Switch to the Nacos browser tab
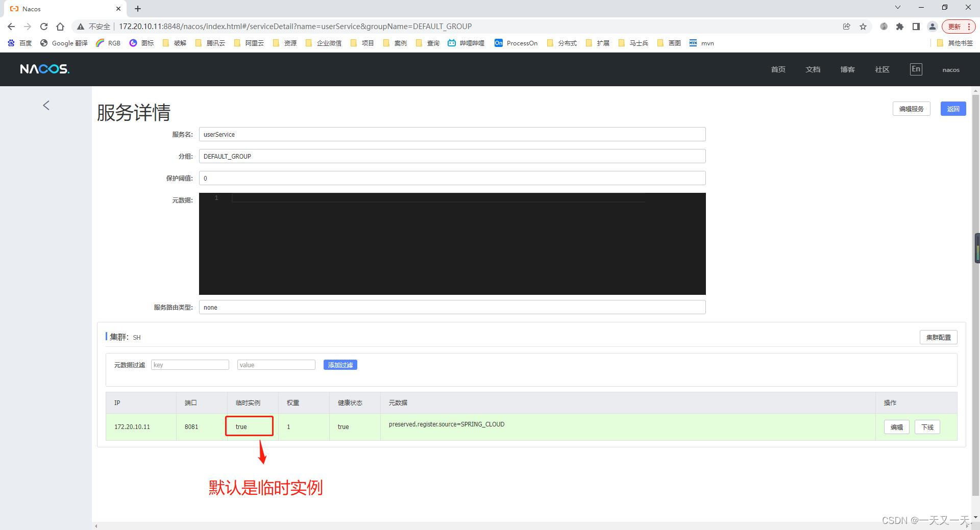The width and height of the screenshot is (980, 530). [56, 9]
